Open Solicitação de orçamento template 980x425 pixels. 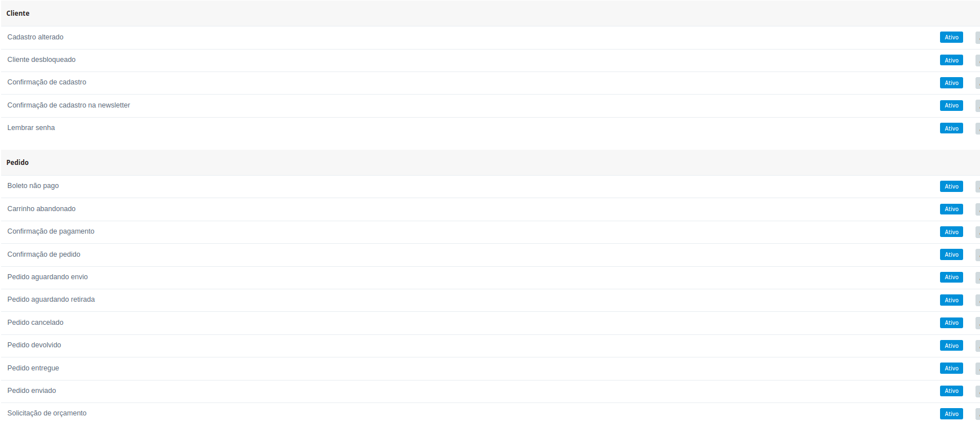(x=47, y=413)
